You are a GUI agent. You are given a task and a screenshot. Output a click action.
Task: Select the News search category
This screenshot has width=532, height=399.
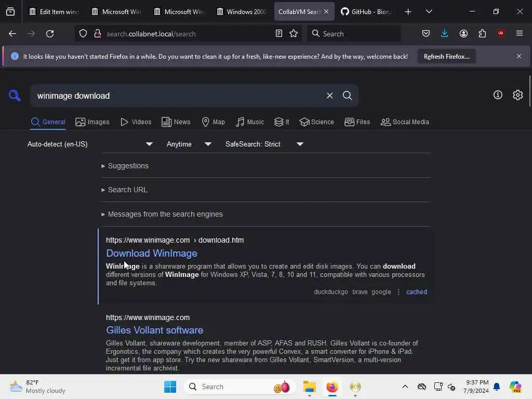176,122
